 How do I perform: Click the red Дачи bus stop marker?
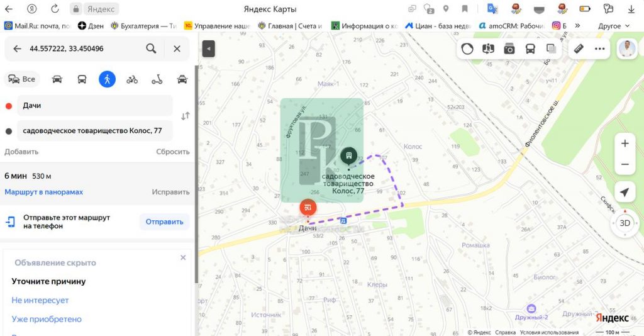pos(308,208)
